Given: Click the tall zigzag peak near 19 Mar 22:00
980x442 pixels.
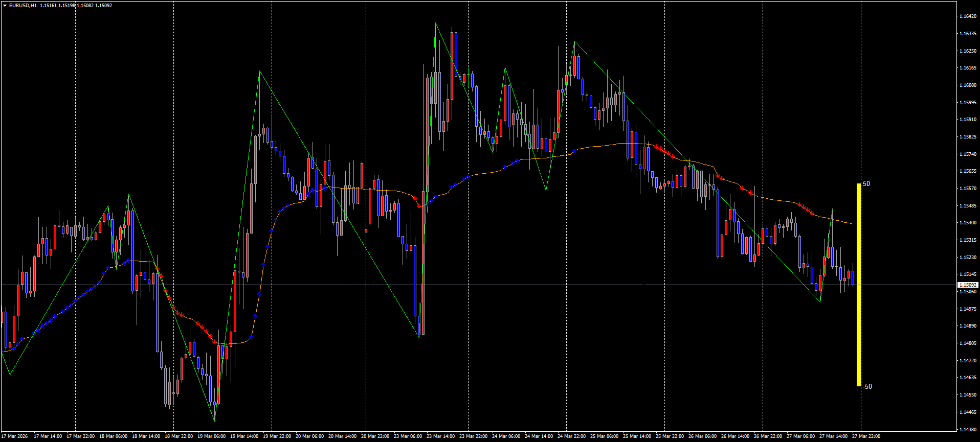Looking at the screenshot, I should point(259,72).
